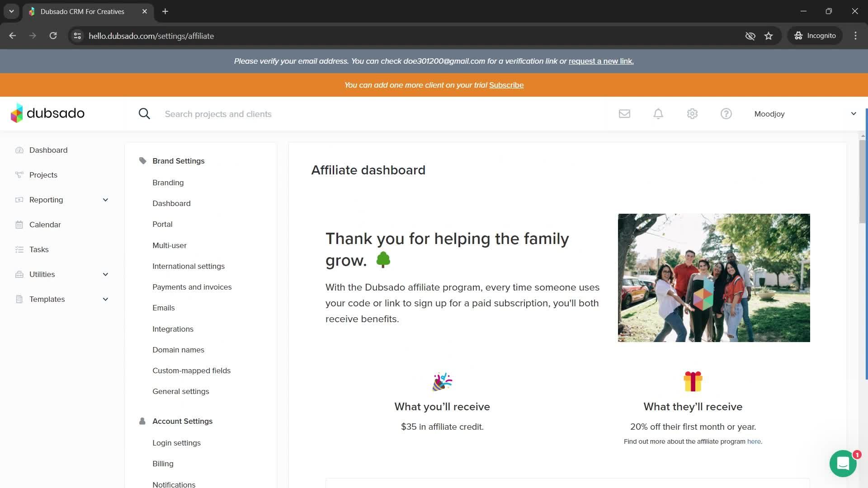
Task: Open International settings
Action: pyautogui.click(x=189, y=266)
